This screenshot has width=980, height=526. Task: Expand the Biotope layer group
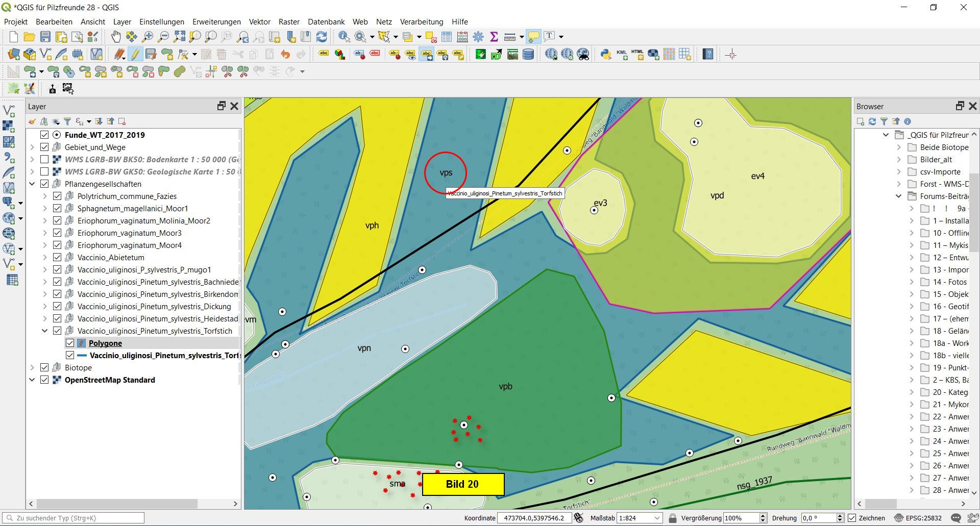pos(32,368)
